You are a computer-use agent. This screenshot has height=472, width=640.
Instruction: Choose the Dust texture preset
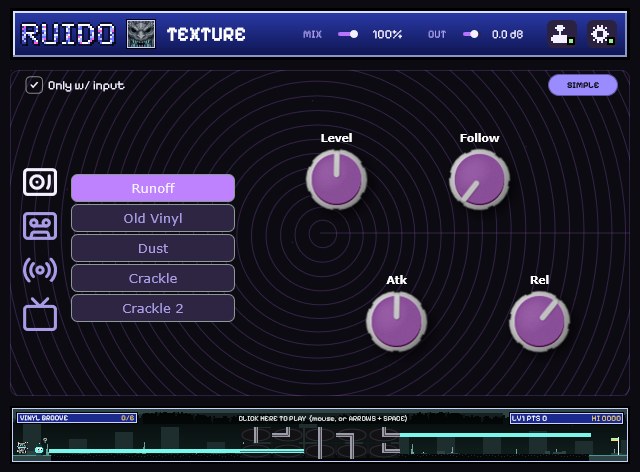pos(153,248)
